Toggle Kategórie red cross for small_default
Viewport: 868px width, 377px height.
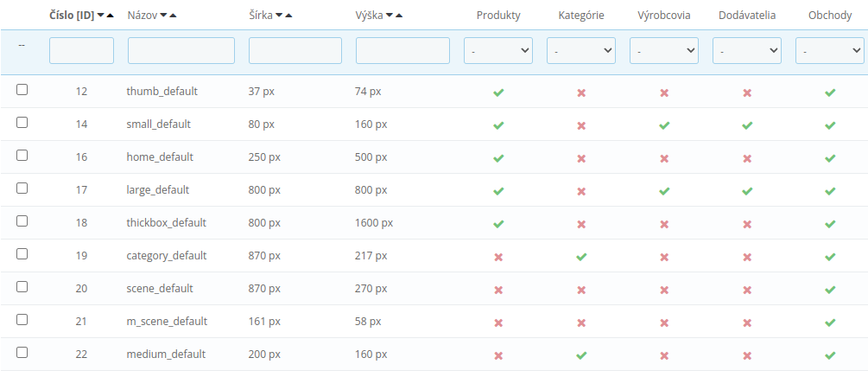581,125
